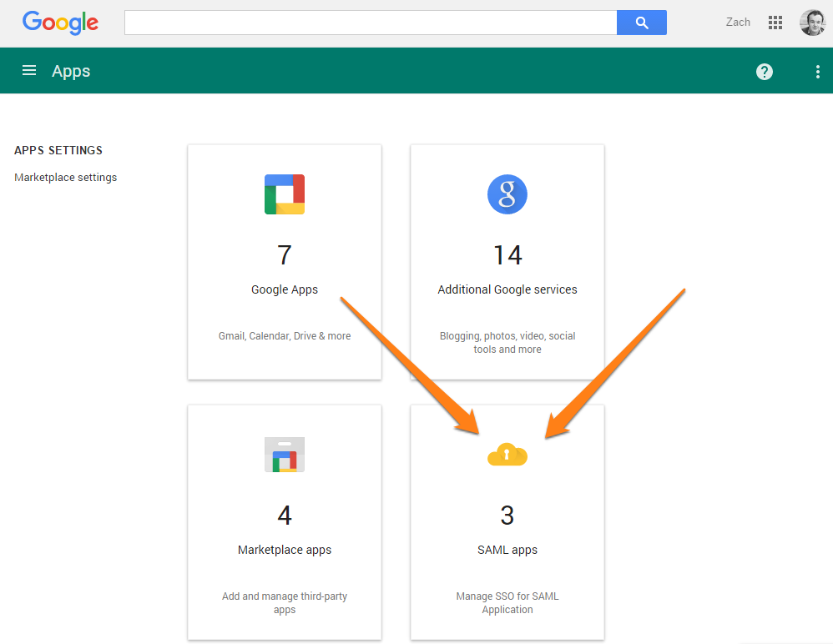Open the Google apps launcher grid
Image resolution: width=833 pixels, height=644 pixels.
pyautogui.click(x=775, y=23)
